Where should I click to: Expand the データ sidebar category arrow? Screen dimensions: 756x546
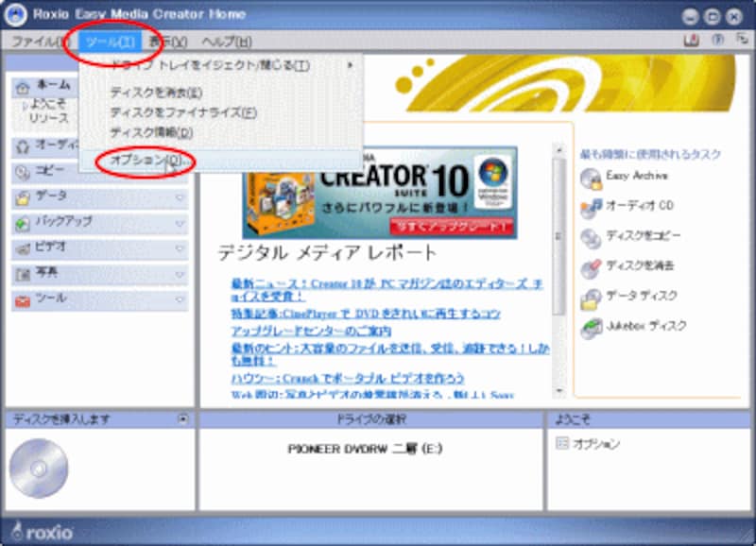180,197
